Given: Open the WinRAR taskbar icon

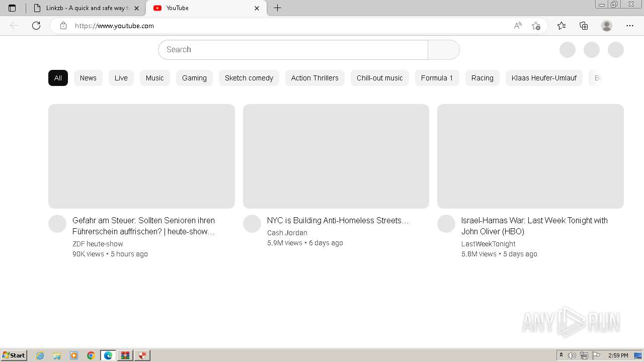Looking at the screenshot, I should 125,355.
